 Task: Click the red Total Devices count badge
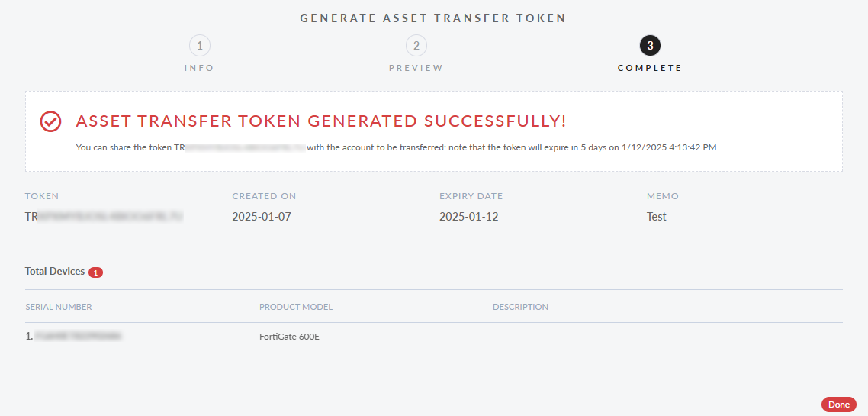coord(95,272)
